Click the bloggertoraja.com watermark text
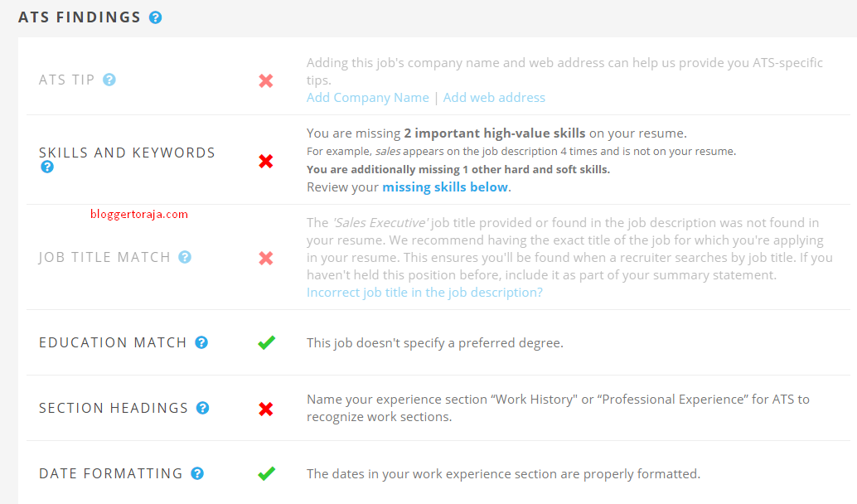Image resolution: width=857 pixels, height=504 pixels. 138,214
